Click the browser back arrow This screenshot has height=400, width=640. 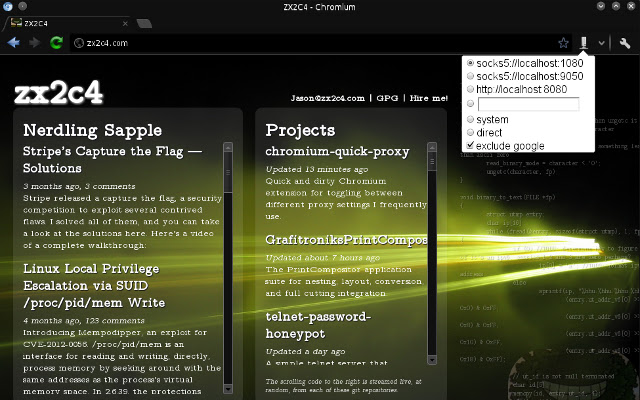pos(13,42)
